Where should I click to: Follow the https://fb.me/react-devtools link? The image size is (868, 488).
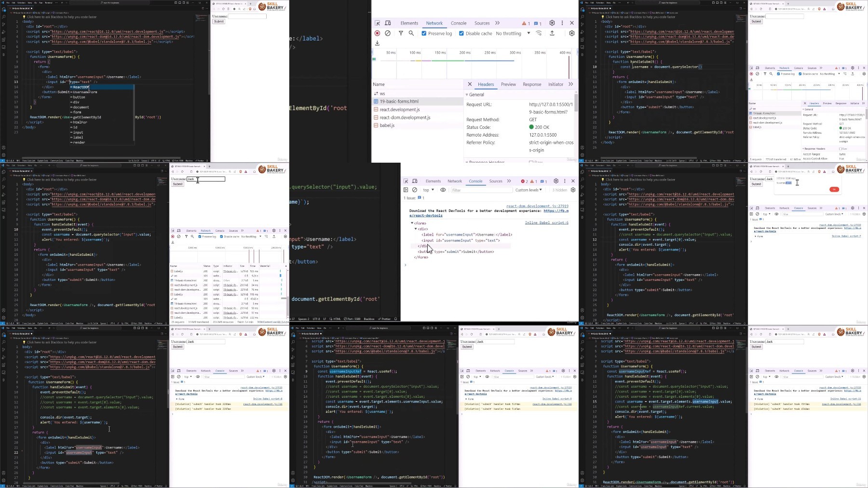[556, 211]
